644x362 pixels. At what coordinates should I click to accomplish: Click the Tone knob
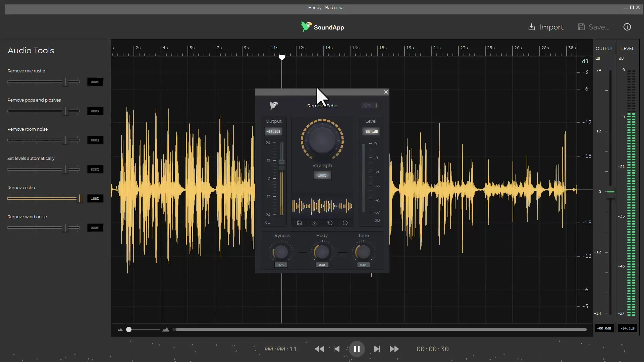(363, 252)
